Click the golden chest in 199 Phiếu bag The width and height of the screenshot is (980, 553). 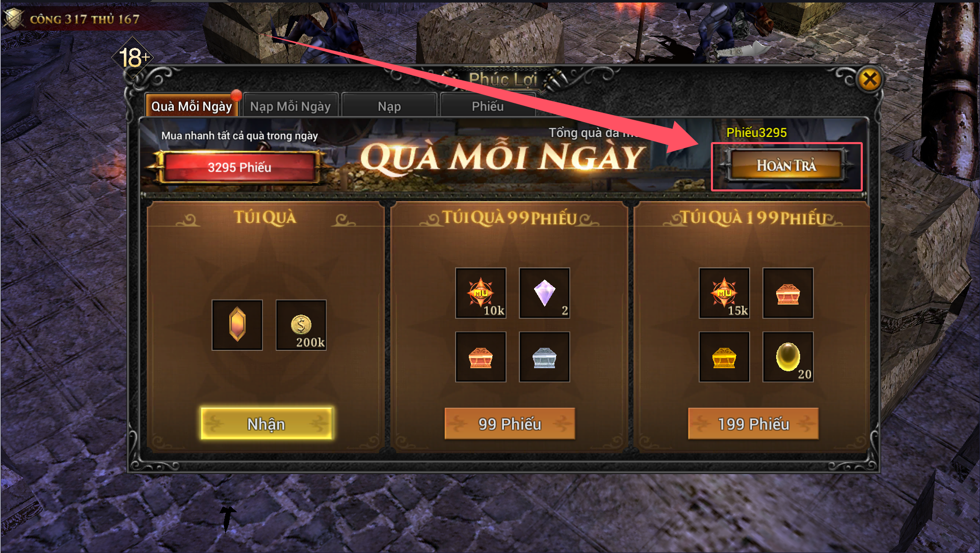coord(724,357)
